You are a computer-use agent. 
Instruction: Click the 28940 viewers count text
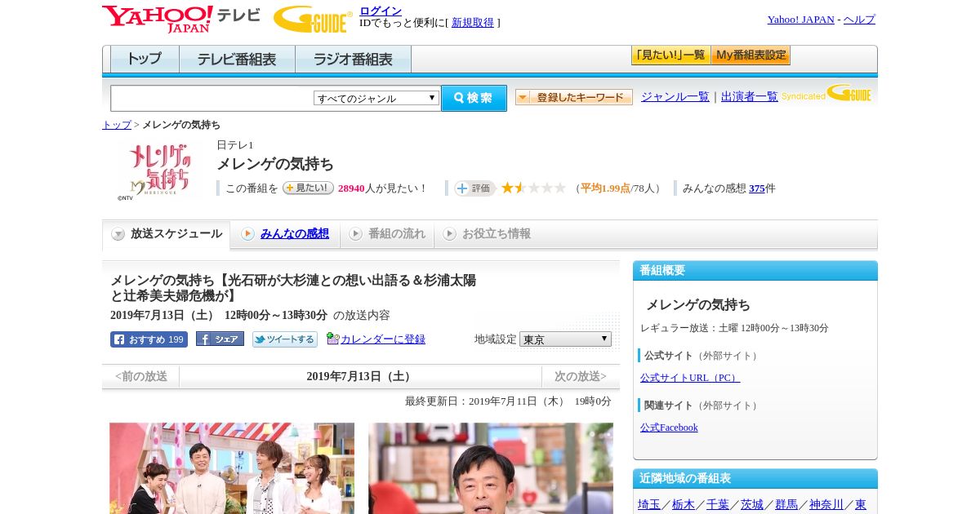click(x=351, y=188)
